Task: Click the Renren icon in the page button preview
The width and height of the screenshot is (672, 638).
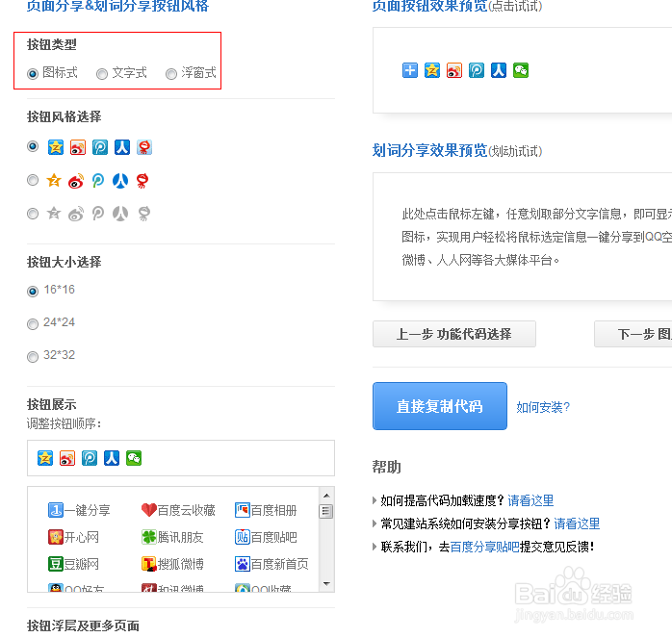Action: pos(499,70)
